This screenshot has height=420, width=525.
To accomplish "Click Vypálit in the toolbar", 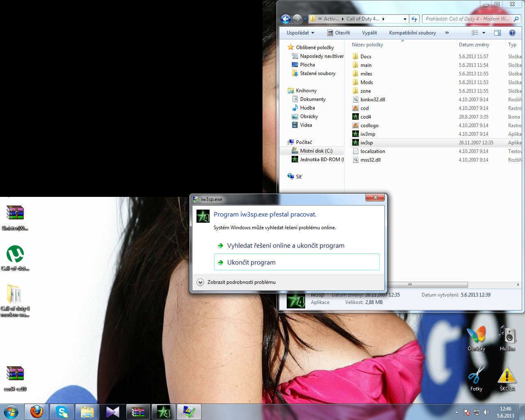I will (369, 33).
